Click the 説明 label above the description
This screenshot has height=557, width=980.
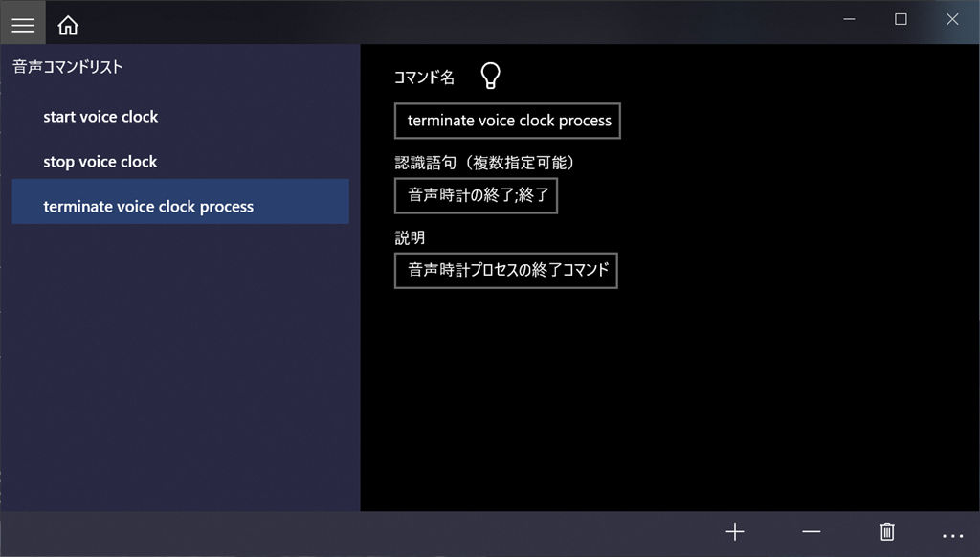pos(410,237)
